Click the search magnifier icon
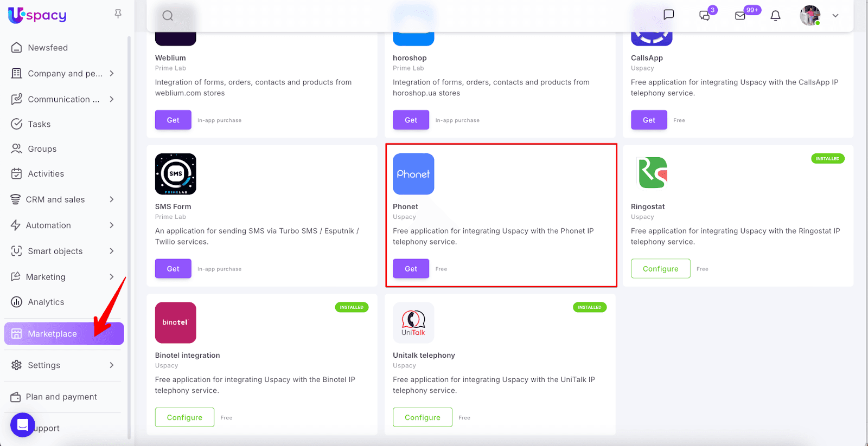 point(168,16)
